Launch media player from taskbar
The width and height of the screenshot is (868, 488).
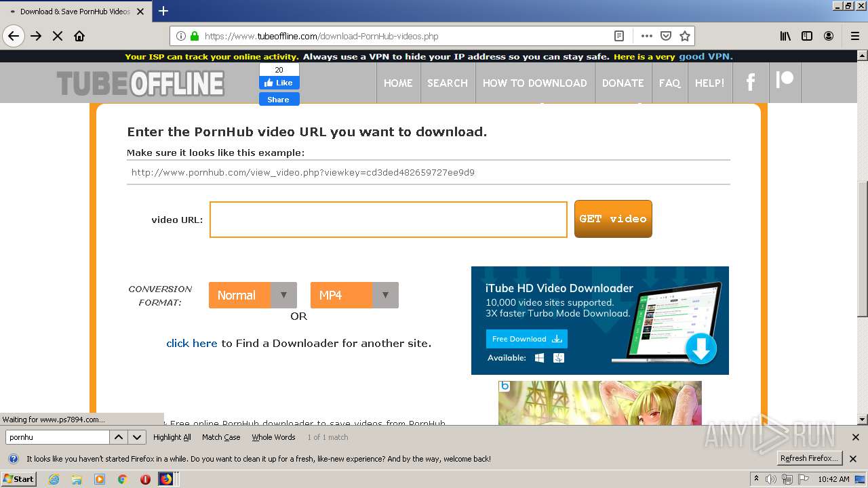(x=100, y=479)
